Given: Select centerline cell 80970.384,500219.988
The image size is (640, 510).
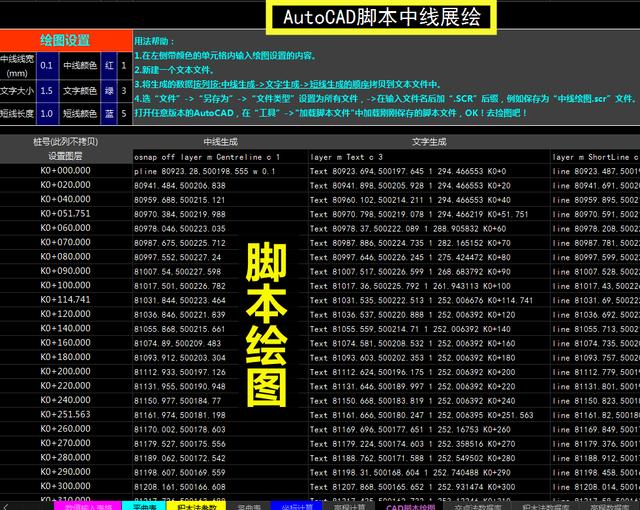Looking at the screenshot, I should tap(220, 214).
